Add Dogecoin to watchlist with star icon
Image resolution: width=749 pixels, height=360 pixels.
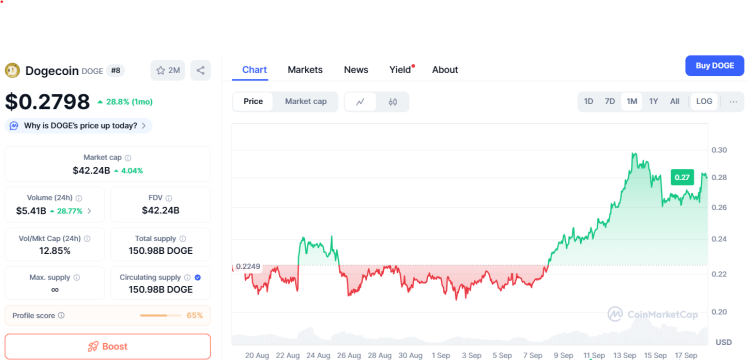(x=168, y=71)
